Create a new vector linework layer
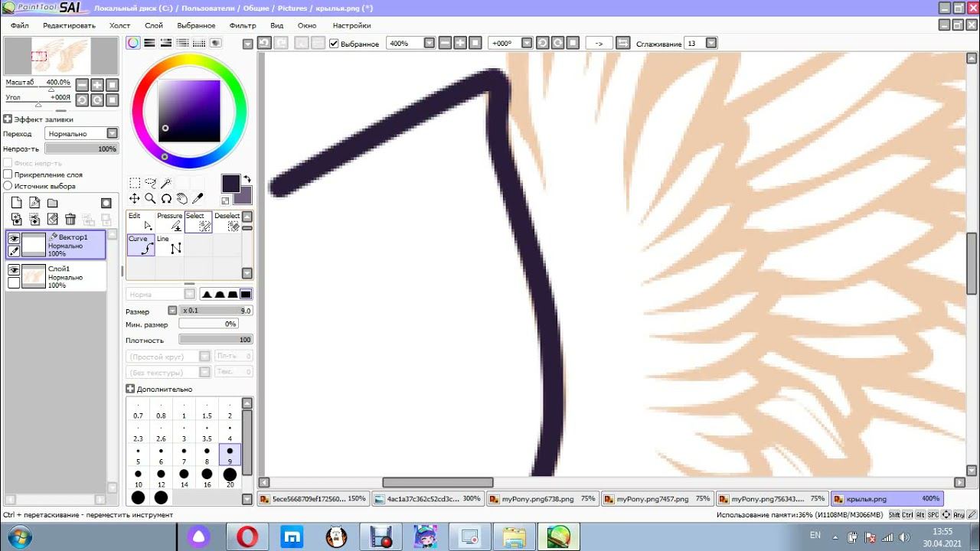Viewport: 980px width, 551px height. pyautogui.click(x=34, y=203)
